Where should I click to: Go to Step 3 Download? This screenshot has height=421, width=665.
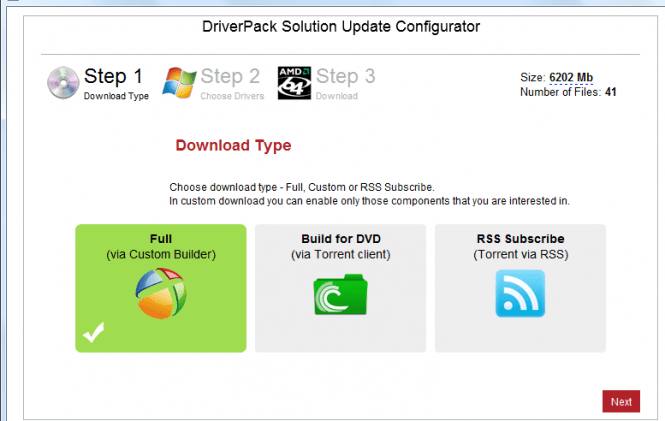(x=327, y=83)
